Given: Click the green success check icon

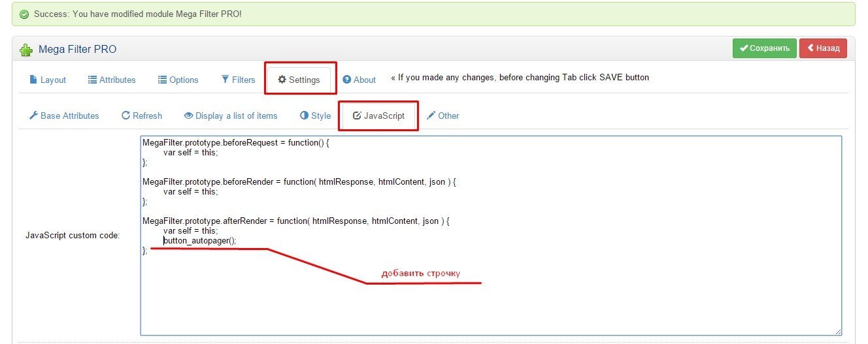Looking at the screenshot, I should pos(24,14).
